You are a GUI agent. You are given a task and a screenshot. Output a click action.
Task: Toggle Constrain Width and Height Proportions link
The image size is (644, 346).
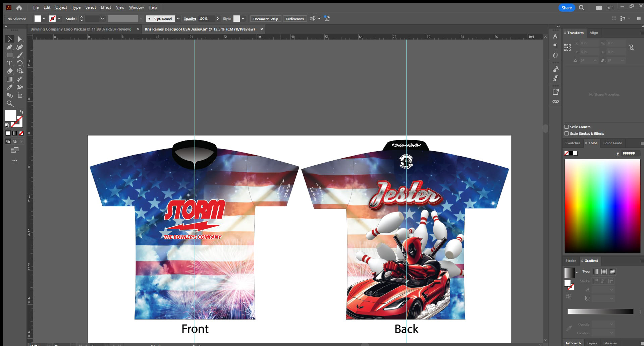point(632,47)
